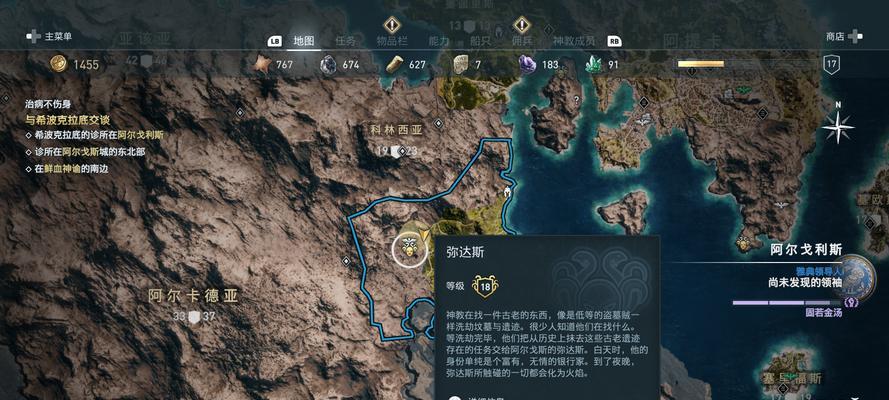Open the 地图 map tab
The width and height of the screenshot is (889, 400).
[304, 41]
